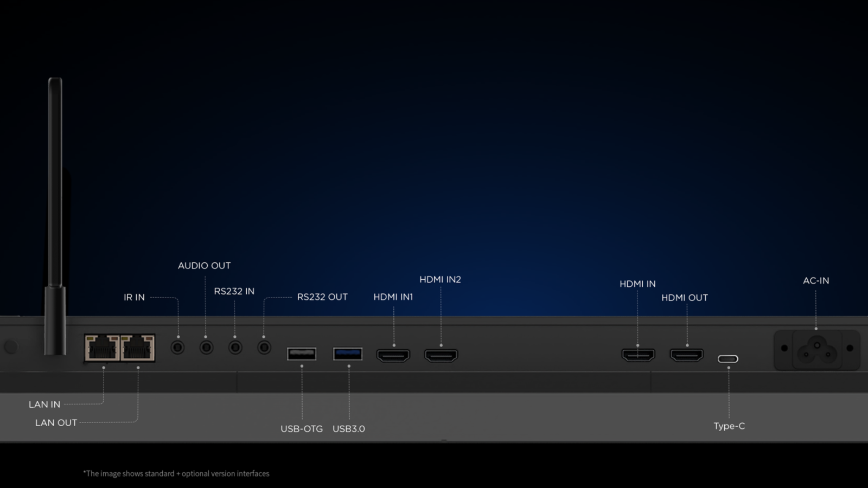The width and height of the screenshot is (868, 488).
Task: Click the black Wi-Fi antenna
Action: [55, 216]
